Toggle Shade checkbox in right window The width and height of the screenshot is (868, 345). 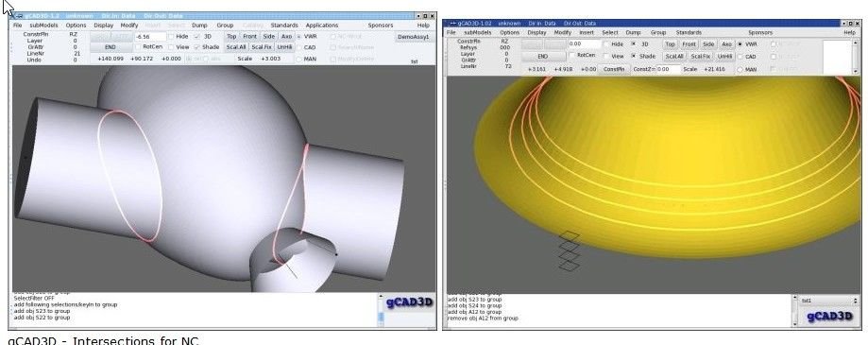click(633, 57)
